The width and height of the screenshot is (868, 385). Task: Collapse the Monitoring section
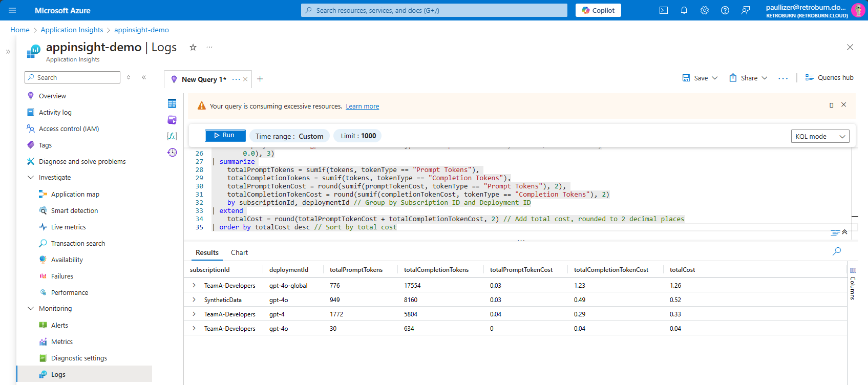pyautogui.click(x=31, y=308)
